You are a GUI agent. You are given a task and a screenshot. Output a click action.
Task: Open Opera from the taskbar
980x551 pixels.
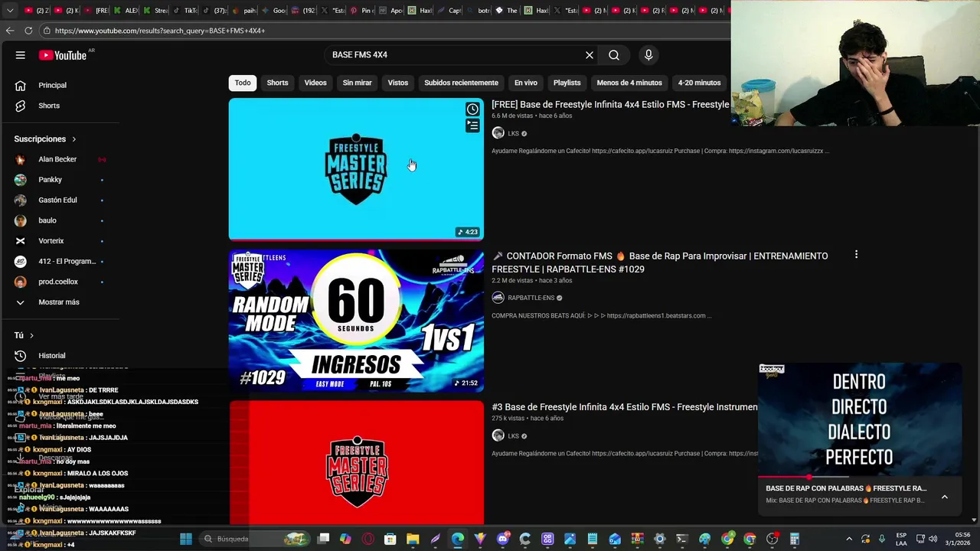pos(368,539)
